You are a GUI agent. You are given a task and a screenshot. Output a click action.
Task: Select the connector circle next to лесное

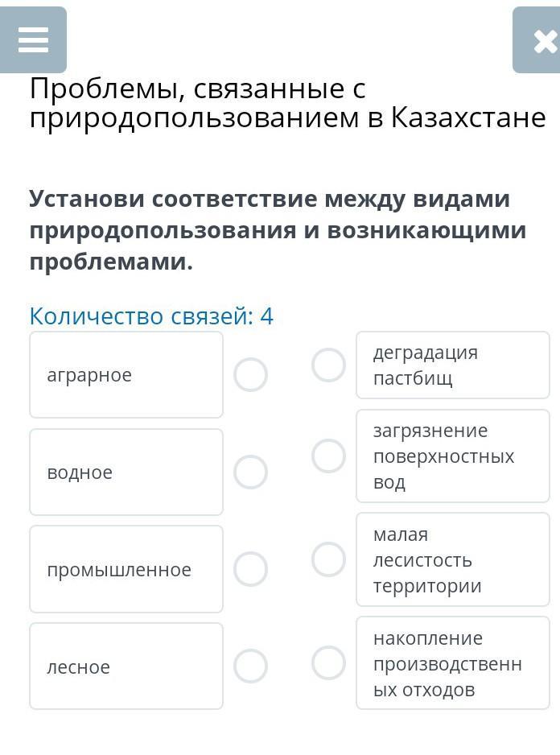(x=250, y=666)
